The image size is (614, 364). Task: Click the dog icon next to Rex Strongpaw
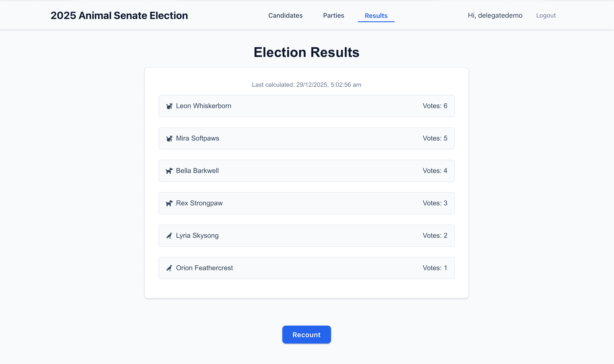[x=169, y=203]
